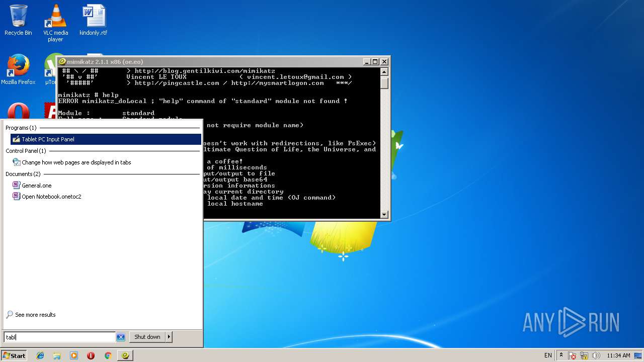
Task: Click the ERROR mimikatz_doLocal console line
Action: (x=203, y=101)
